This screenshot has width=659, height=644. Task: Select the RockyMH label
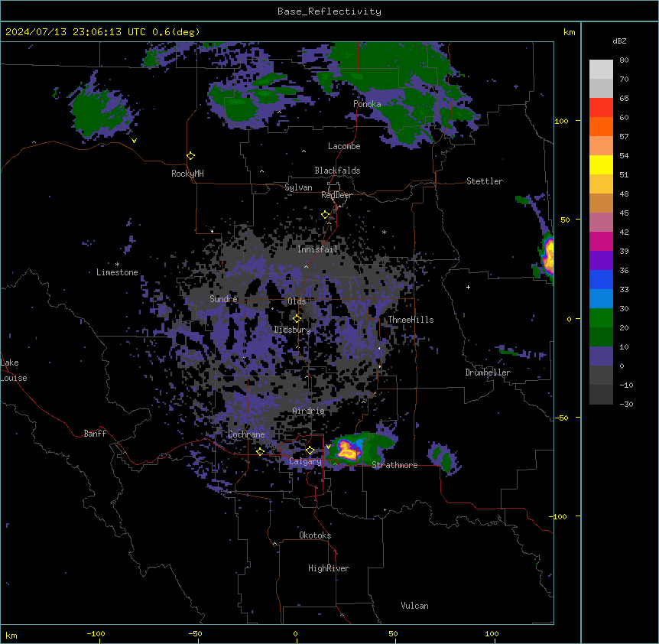pos(187,174)
